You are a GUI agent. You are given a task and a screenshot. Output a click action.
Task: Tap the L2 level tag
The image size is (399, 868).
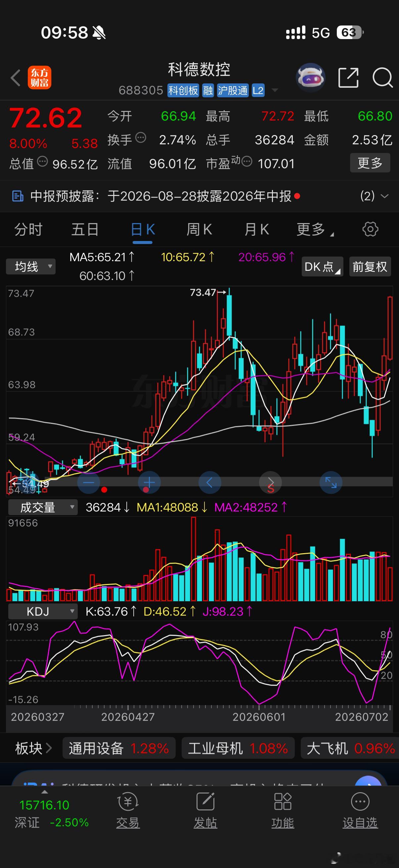[x=258, y=90]
